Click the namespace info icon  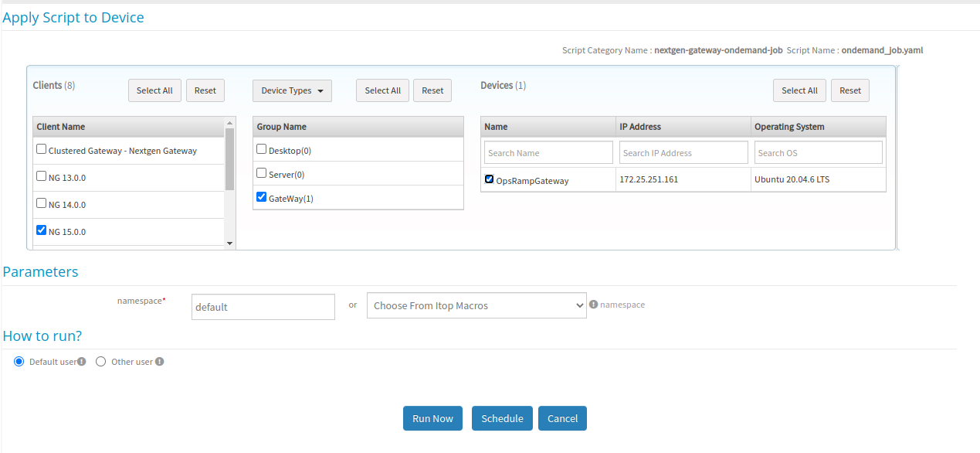coord(592,305)
